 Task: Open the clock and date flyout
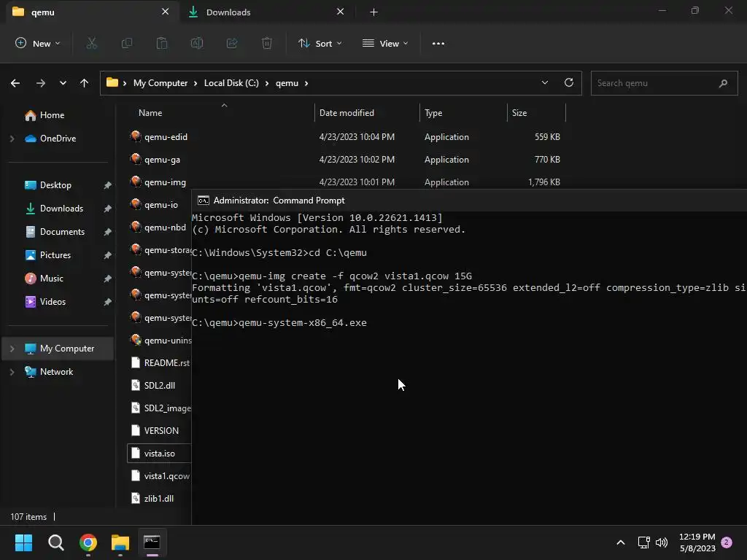point(697,542)
